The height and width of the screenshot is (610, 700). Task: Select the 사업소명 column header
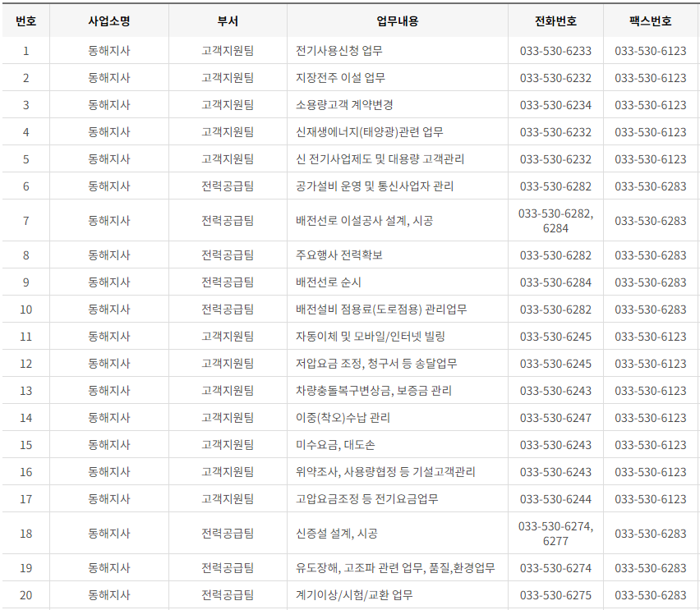108,21
